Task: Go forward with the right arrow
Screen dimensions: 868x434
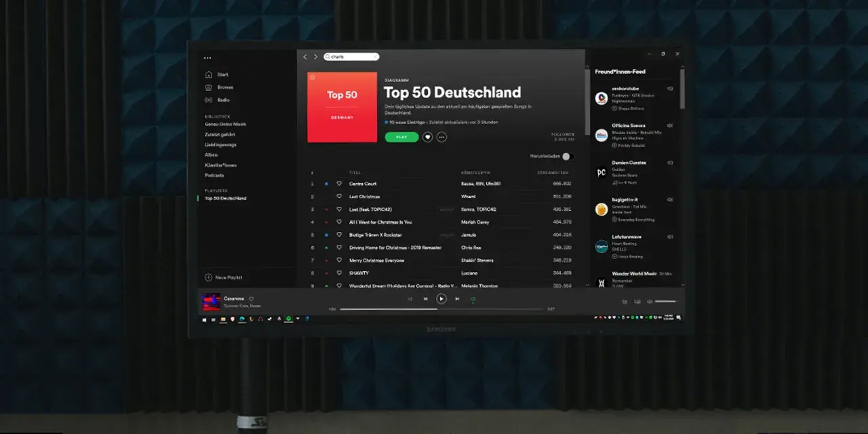Action: coord(315,57)
